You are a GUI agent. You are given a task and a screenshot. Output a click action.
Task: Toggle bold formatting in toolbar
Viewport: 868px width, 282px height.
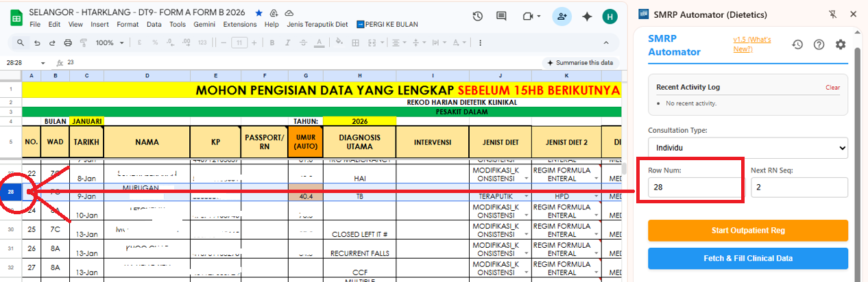(272, 42)
